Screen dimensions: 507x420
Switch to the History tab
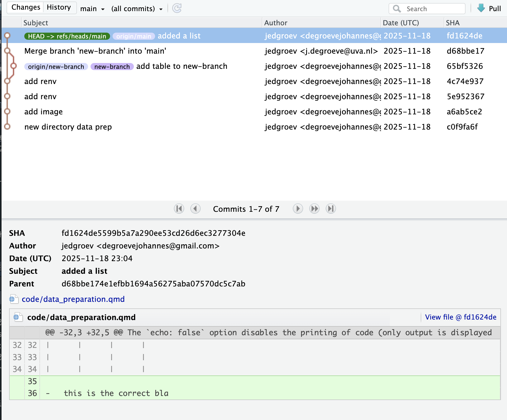pyautogui.click(x=59, y=7)
